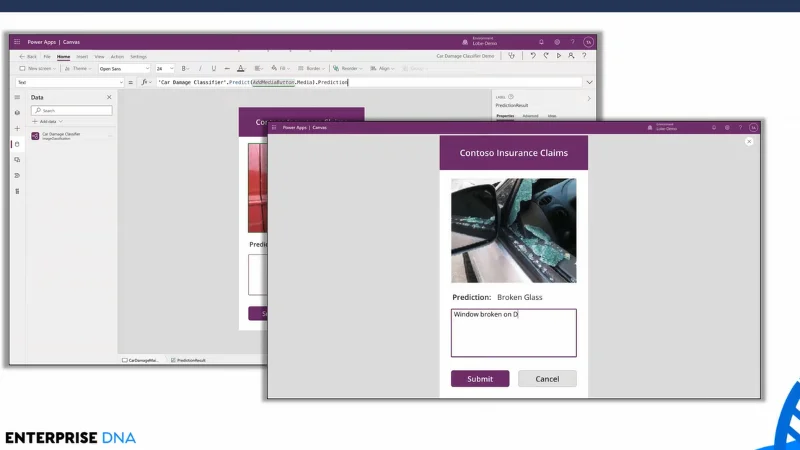Open the font color picker
Screen dimensions: 800x450
(241, 68)
